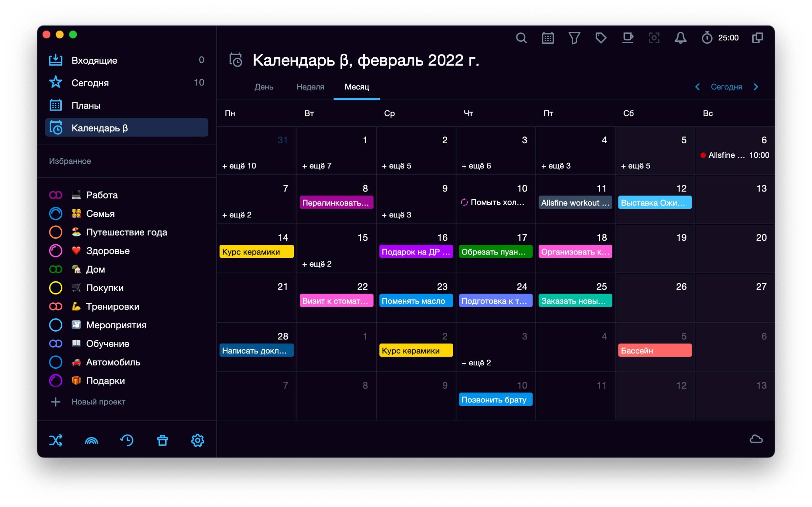Click the Сегодня navigation link
Image resolution: width=812 pixels, height=507 pixels.
[x=726, y=87]
